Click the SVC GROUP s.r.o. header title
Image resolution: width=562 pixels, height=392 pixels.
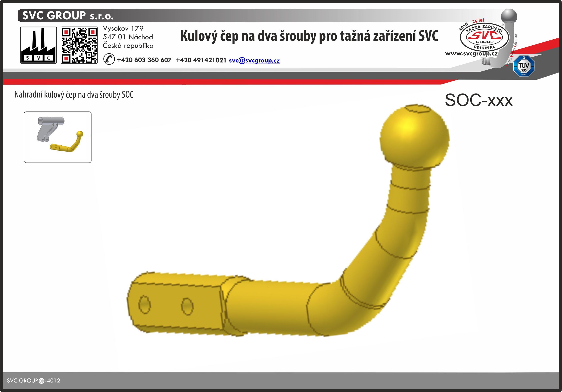[68, 16]
